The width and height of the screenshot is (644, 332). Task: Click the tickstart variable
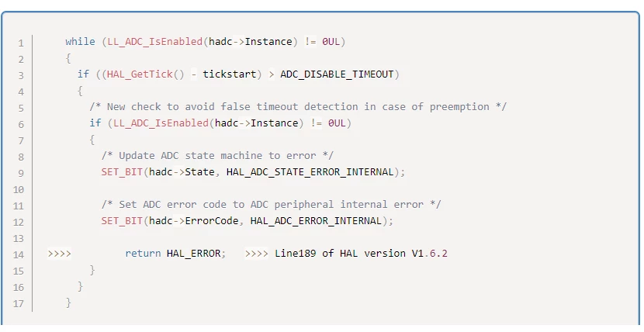230,74
